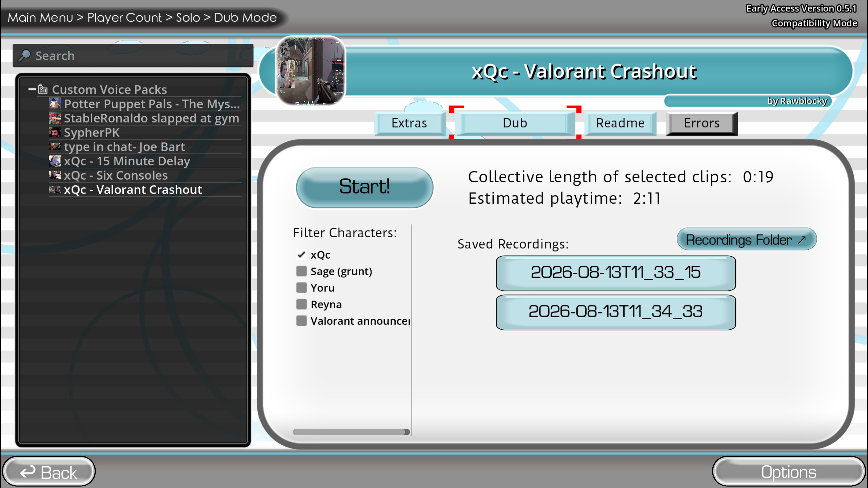Click Main Menu in the breadcrumb

click(x=40, y=17)
